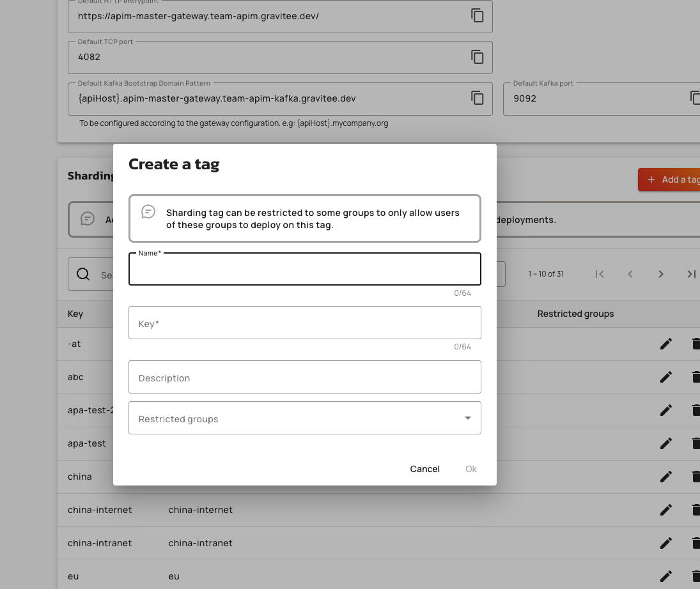Edit the china-internet tag row

[x=665, y=510]
